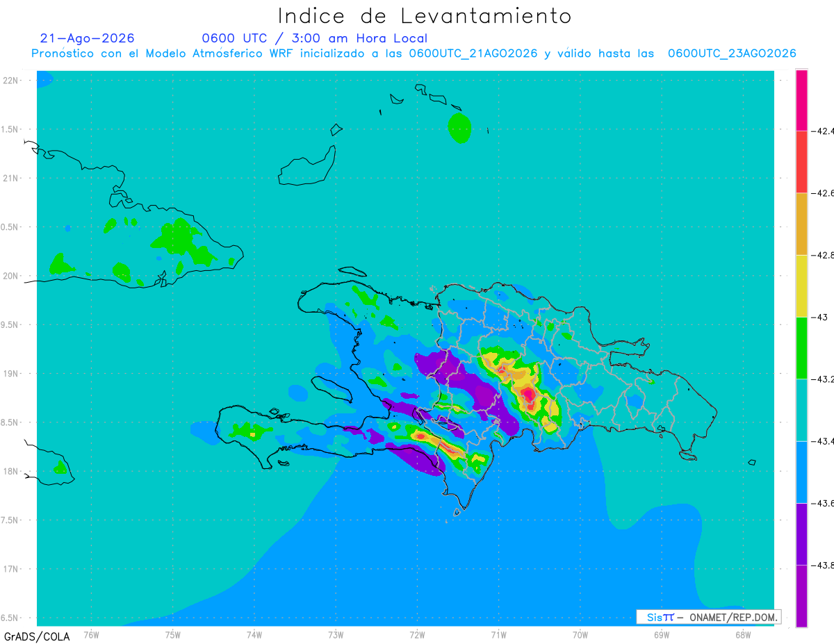Click the "70W" longitude label
Image resolution: width=834 pixels, height=644 pixels.
coord(580,634)
